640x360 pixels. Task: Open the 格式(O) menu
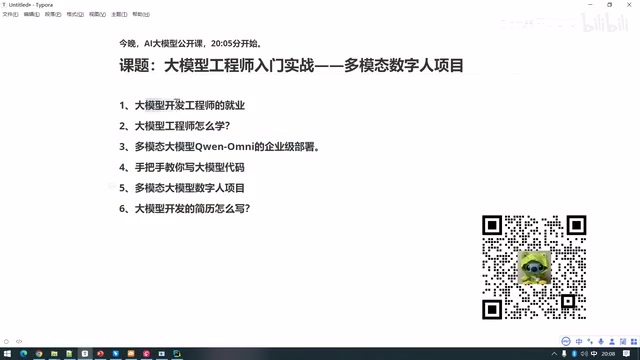[75, 14]
